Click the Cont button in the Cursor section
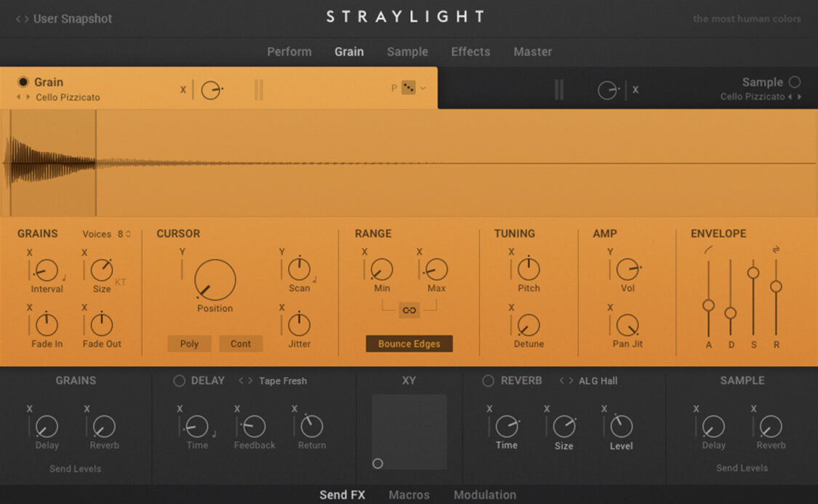This screenshot has height=504, width=818. tap(241, 343)
